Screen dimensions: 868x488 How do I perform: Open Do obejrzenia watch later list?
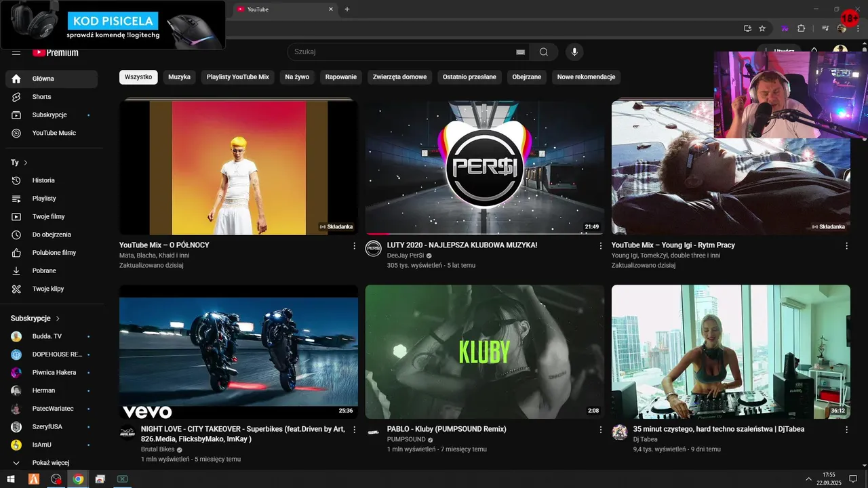click(x=52, y=235)
